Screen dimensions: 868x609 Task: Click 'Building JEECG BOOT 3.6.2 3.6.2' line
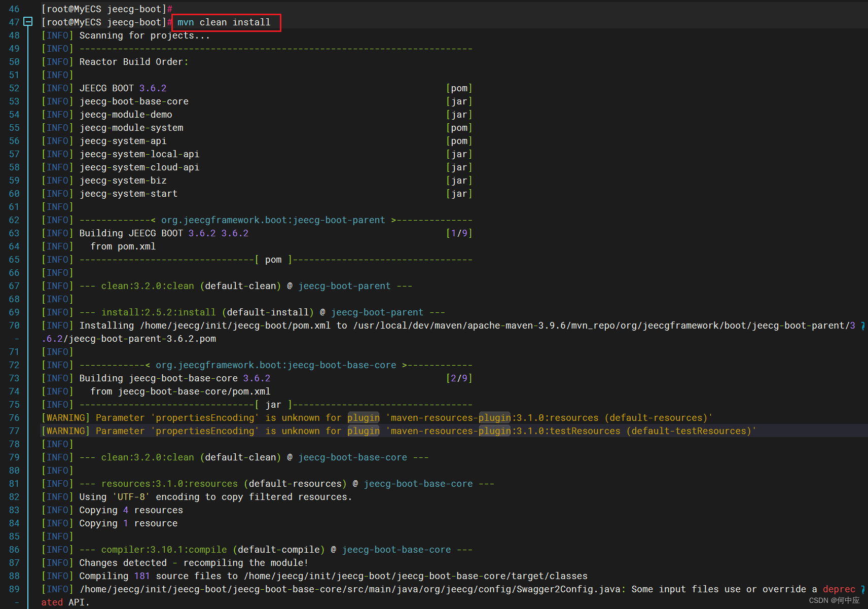[164, 233]
